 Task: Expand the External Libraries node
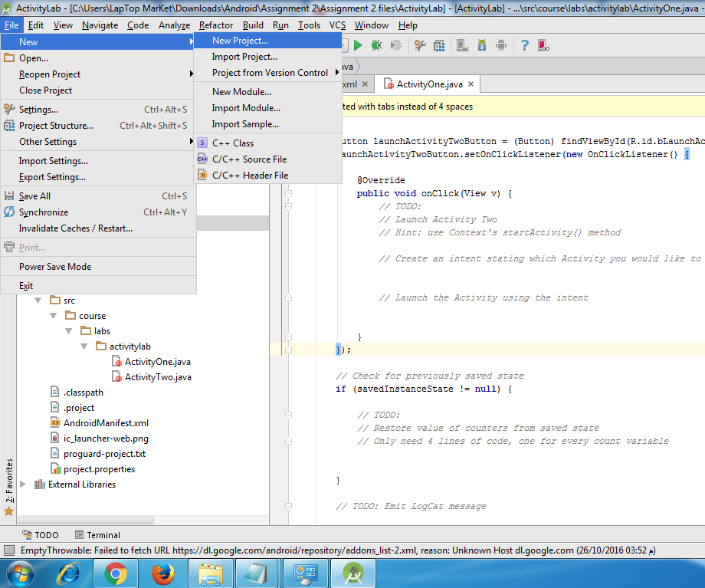click(23, 485)
